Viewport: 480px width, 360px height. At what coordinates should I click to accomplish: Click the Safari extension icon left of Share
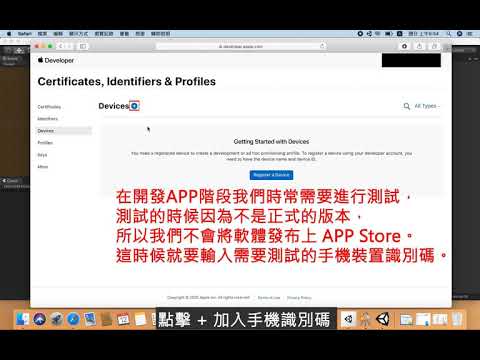404,46
